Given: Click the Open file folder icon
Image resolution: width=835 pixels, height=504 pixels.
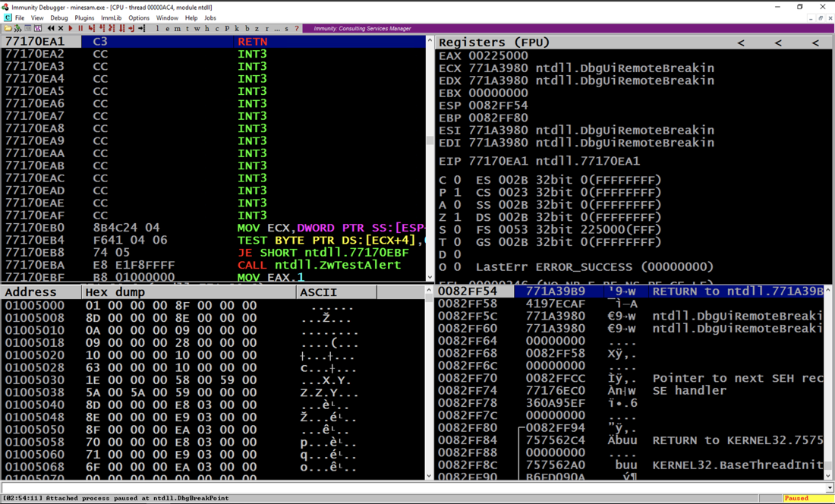Looking at the screenshot, I should point(8,28).
